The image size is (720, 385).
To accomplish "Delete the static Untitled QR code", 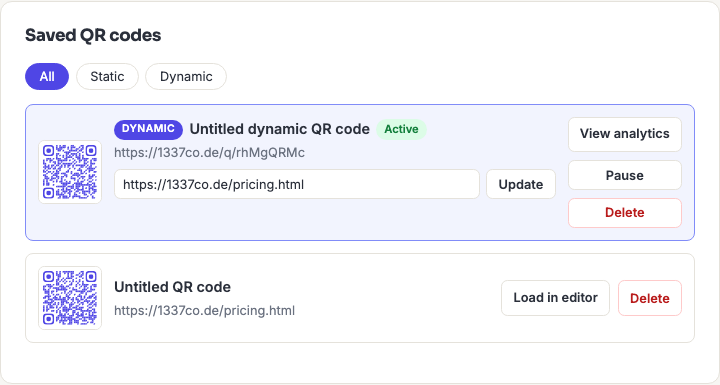I will point(649,298).
